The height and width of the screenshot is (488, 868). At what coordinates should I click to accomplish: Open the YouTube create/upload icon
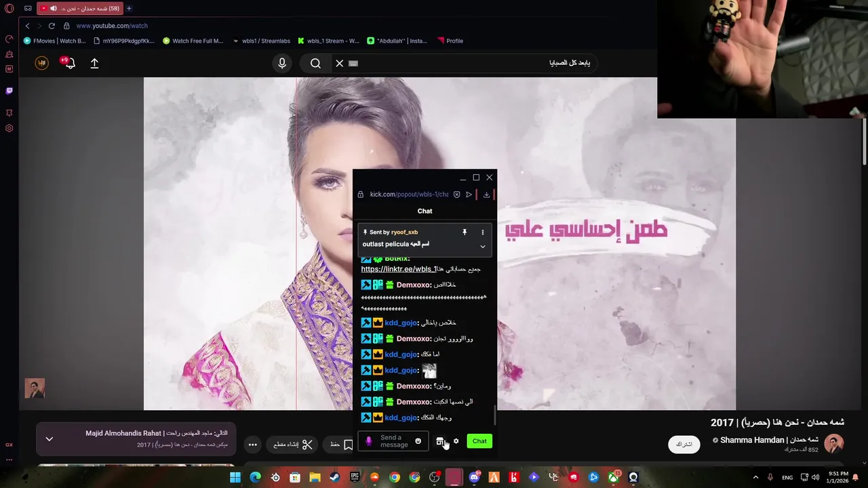[x=94, y=63]
